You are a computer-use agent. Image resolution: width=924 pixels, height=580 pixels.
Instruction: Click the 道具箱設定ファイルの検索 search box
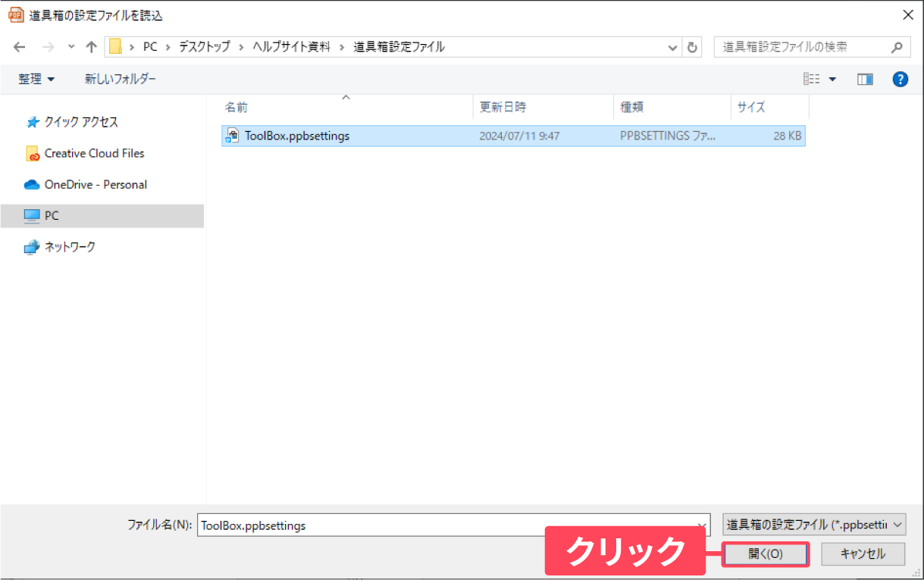tap(812, 47)
